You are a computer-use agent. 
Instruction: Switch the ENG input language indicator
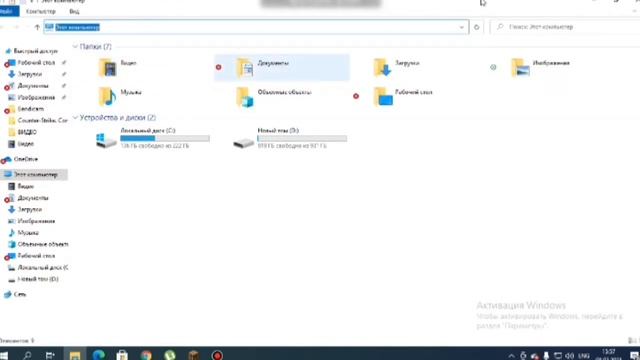click(x=584, y=356)
